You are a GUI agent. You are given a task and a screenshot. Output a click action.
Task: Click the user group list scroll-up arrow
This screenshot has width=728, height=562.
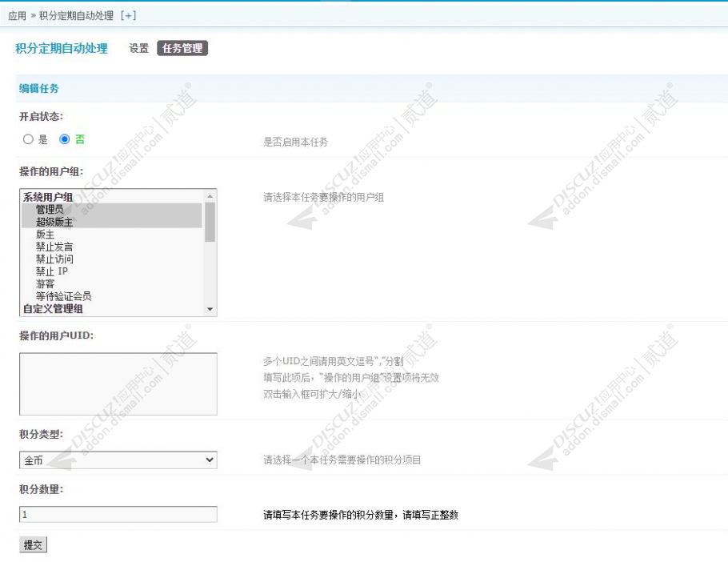[210, 196]
